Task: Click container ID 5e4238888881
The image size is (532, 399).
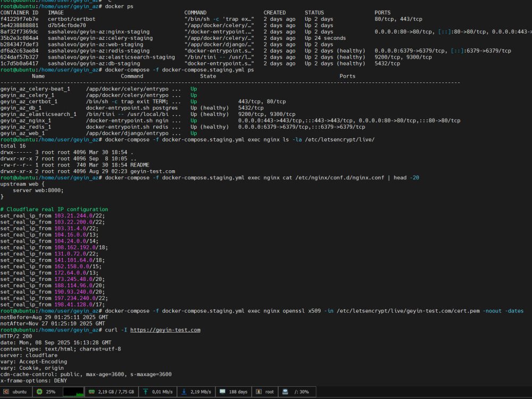Action: coord(19,26)
